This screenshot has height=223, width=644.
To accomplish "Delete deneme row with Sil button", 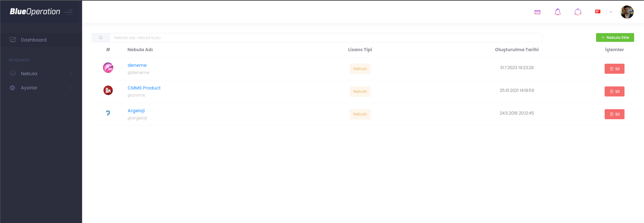I will (x=614, y=69).
